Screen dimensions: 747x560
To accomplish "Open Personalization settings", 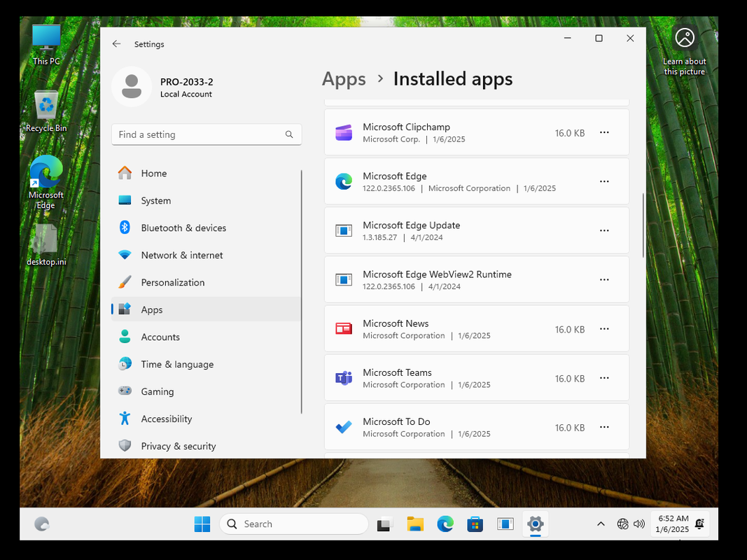I will coord(206,282).
